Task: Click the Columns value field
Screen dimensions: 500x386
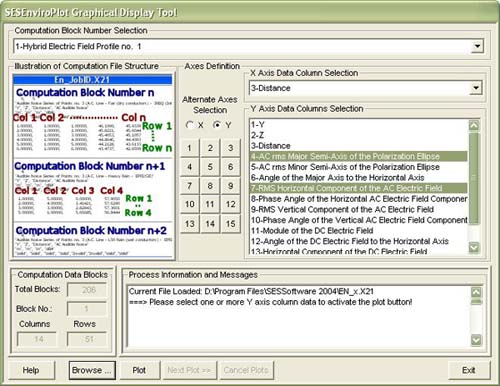Action: (37, 339)
